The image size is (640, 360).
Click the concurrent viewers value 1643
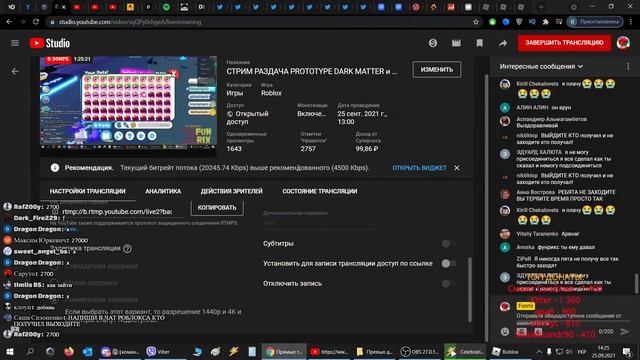234,149
